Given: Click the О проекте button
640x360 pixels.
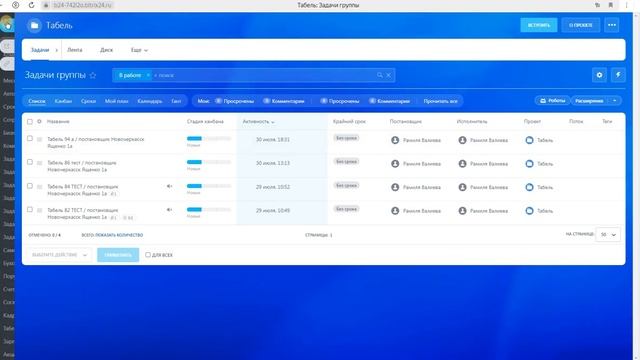Looking at the screenshot, I should point(580,25).
